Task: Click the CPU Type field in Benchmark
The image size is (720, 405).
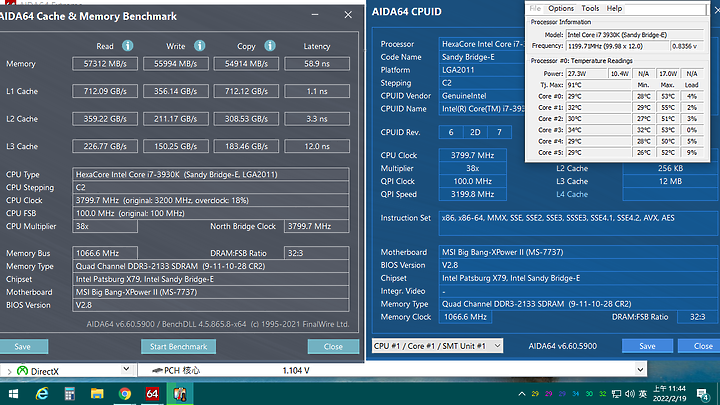Action: (210, 174)
